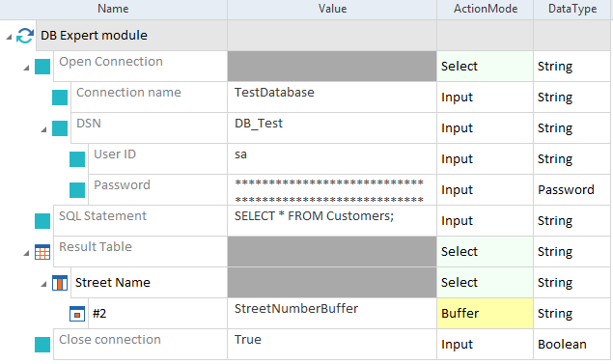613x364 pixels.
Task: Click the Buffer action mode cell
Action: (x=485, y=314)
